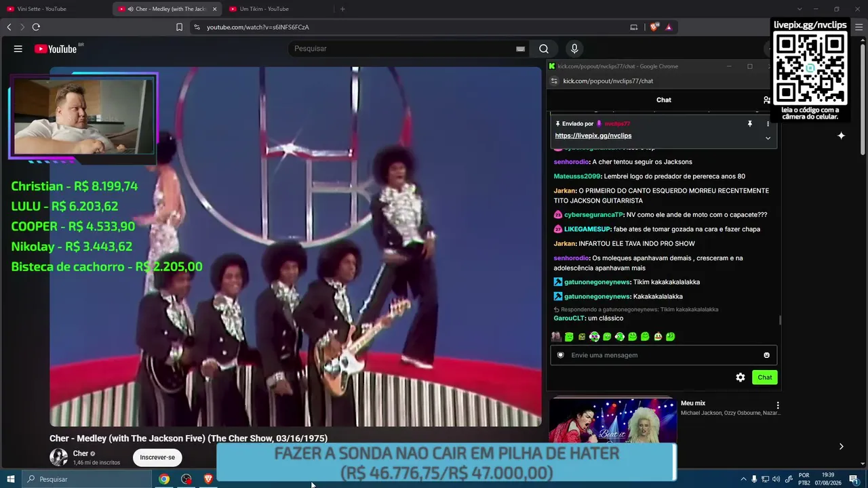Open Brave Shields icon in address bar
This screenshot has width=868, height=488.
click(x=654, y=27)
